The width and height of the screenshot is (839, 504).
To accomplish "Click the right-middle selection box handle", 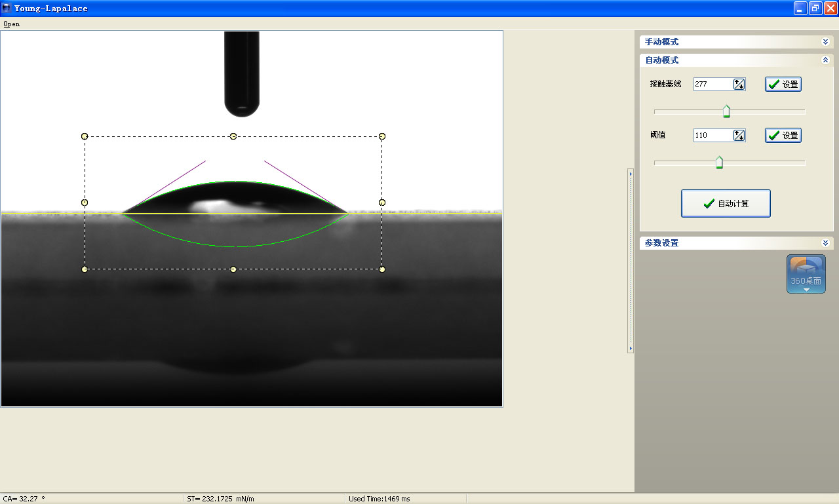I will coord(382,203).
